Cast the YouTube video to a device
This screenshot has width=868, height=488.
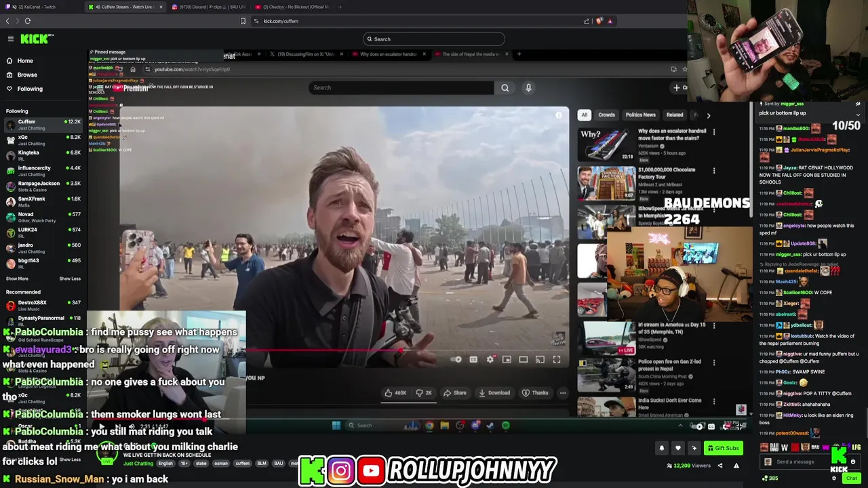[x=540, y=359]
